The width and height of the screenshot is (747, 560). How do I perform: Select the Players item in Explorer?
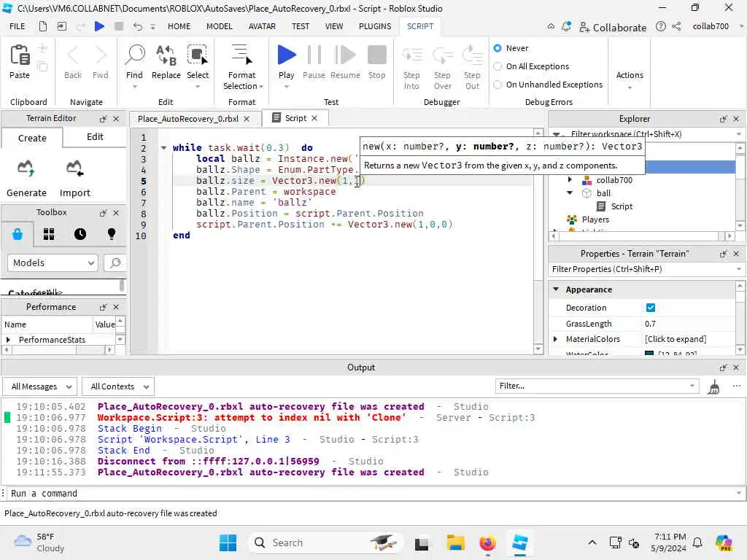pos(595,219)
